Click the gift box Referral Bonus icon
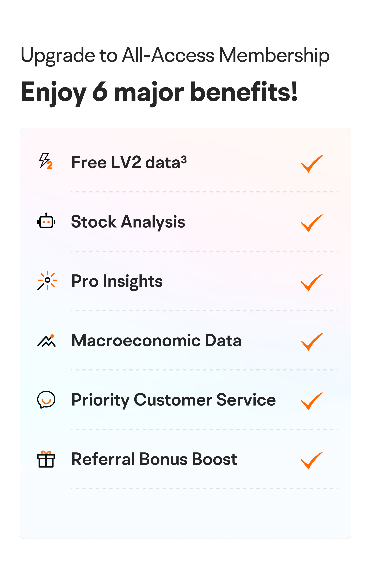Screen dimensions: 371x588 (46, 459)
